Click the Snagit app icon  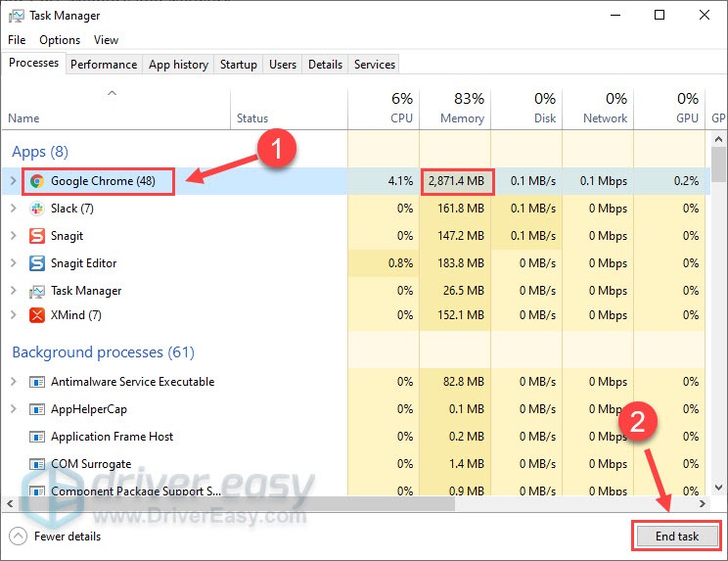37,236
